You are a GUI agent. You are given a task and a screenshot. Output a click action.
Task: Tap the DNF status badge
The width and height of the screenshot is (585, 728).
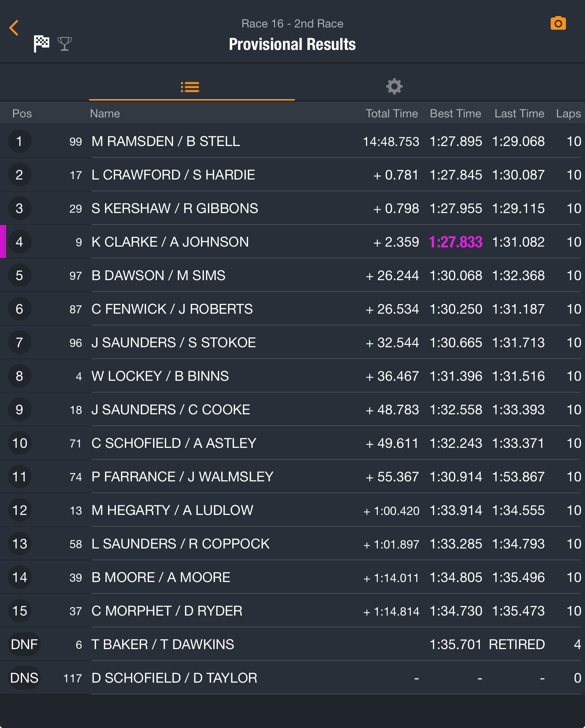tap(24, 645)
